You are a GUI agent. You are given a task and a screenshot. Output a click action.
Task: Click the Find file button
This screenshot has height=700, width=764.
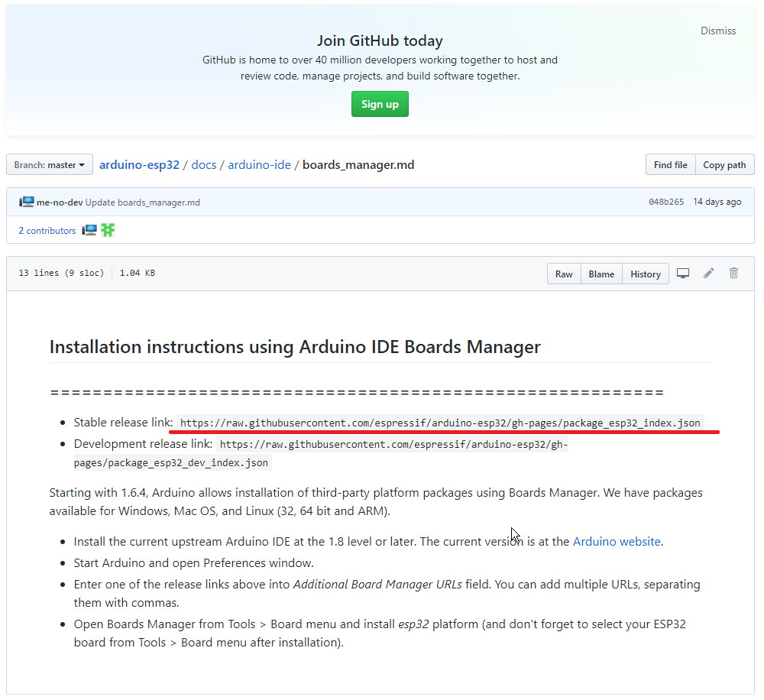[670, 165]
